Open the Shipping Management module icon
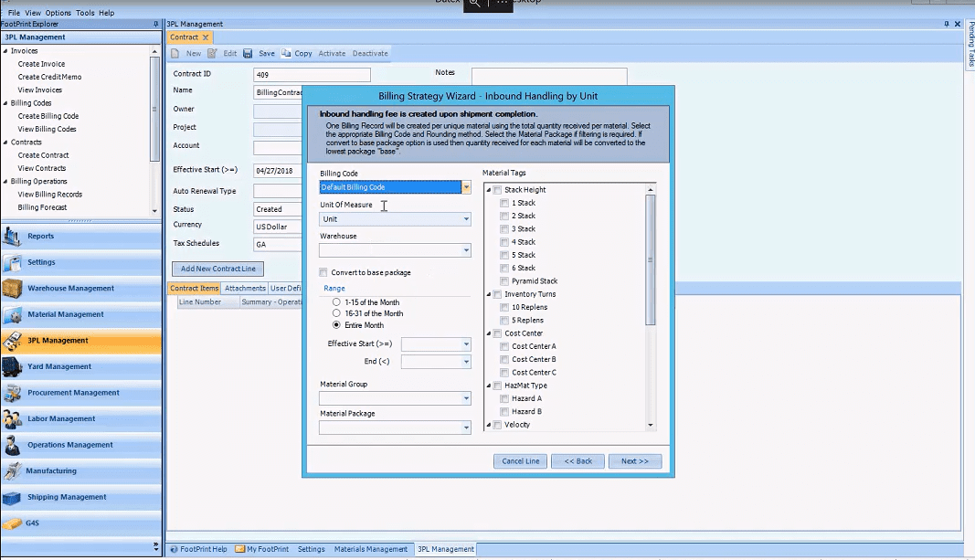The height and width of the screenshot is (560, 975). (13, 497)
